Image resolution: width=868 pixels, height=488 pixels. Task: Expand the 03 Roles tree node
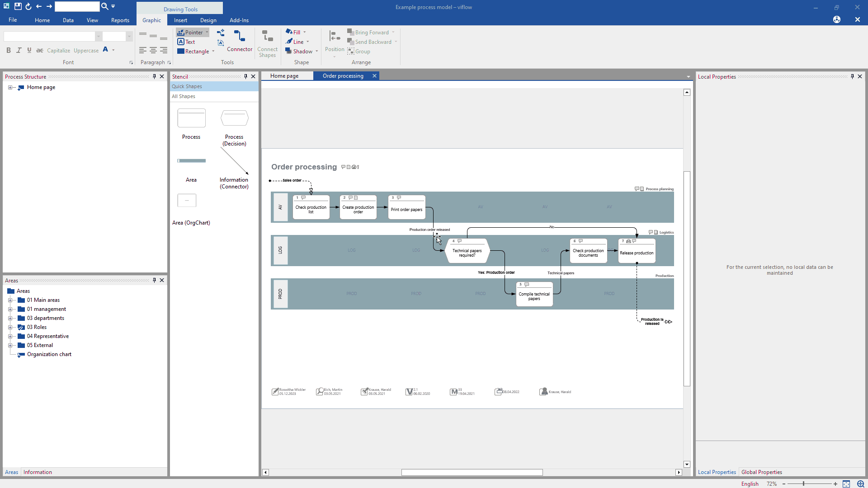[10, 327]
